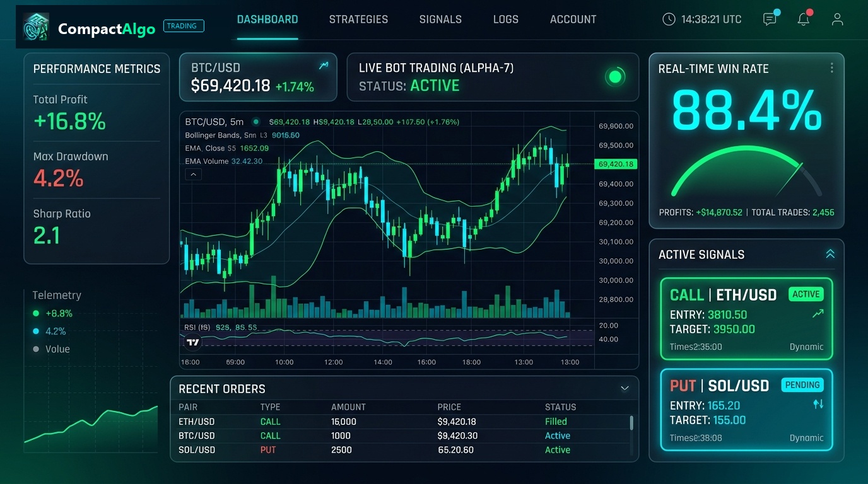This screenshot has width=868, height=484.
Task: Collapse the Recent Orders panel chevron
Action: point(625,388)
